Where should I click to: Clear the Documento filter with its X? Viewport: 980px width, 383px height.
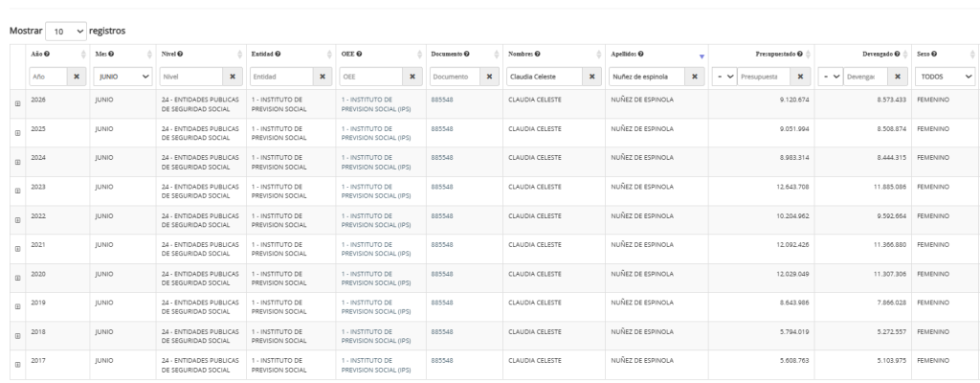point(489,77)
